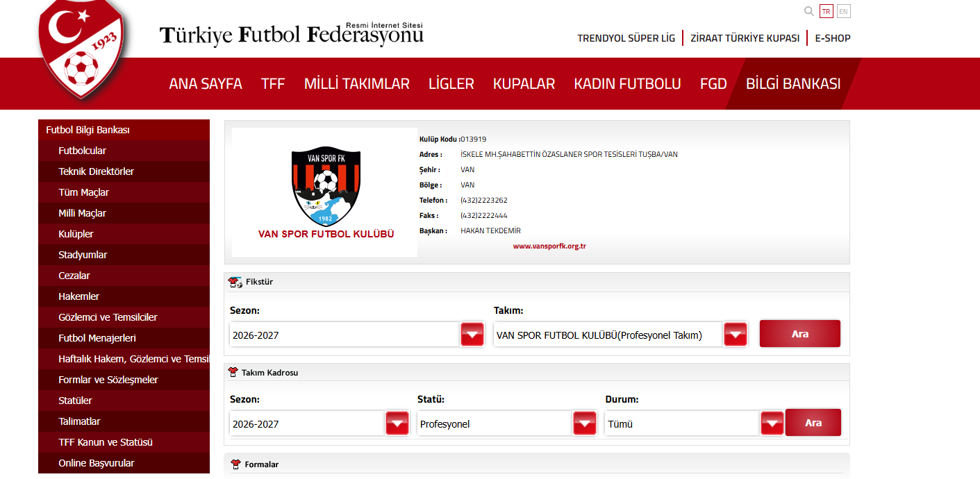This screenshot has height=479, width=980.
Task: Switch language to TR
Action: [x=827, y=11]
